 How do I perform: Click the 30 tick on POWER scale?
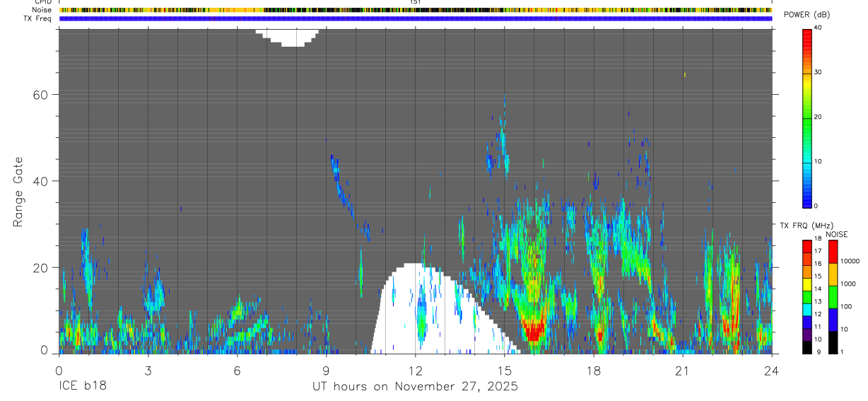pos(818,72)
